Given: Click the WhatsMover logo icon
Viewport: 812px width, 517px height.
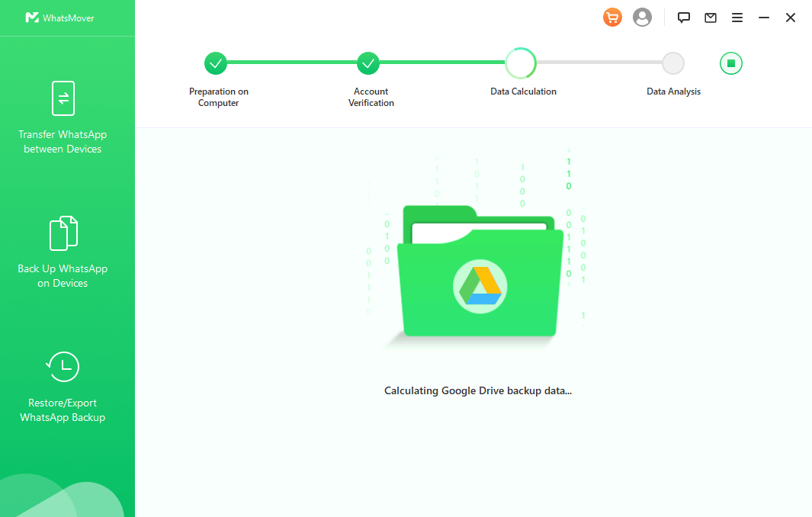Looking at the screenshot, I should click(32, 18).
